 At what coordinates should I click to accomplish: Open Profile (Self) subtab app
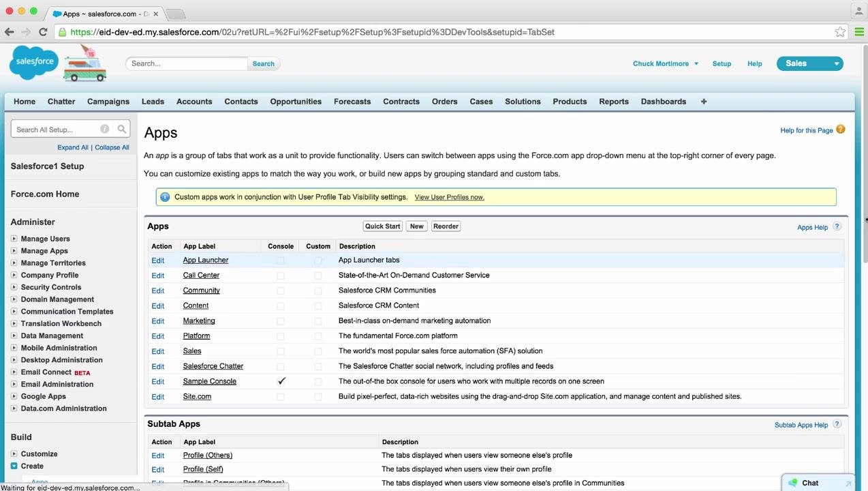[x=203, y=469]
